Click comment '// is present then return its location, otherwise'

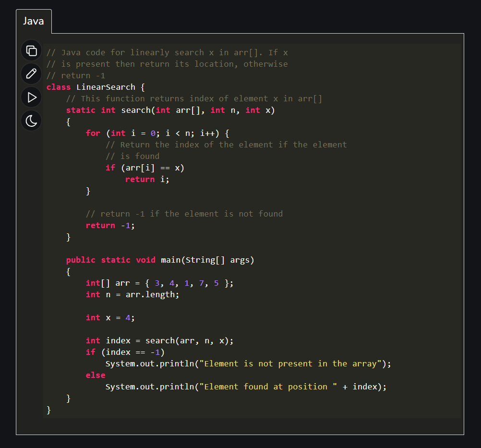167,64
